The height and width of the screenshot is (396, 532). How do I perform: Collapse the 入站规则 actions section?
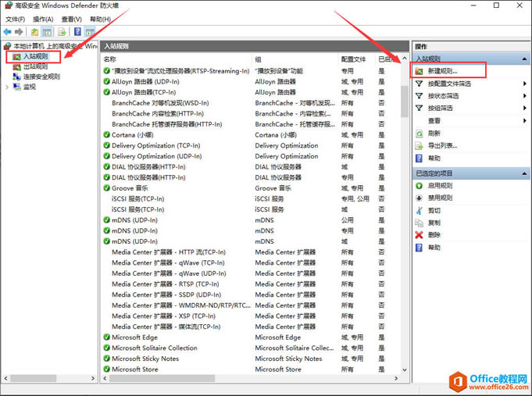(524, 59)
